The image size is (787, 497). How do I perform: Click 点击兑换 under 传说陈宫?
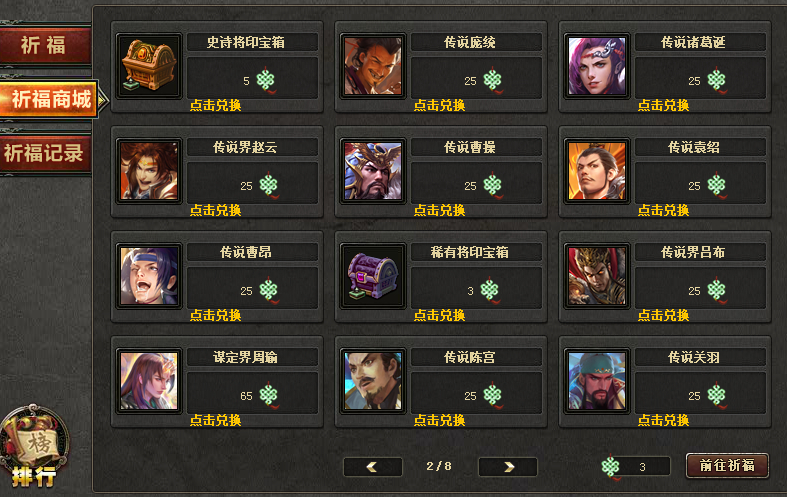439,420
